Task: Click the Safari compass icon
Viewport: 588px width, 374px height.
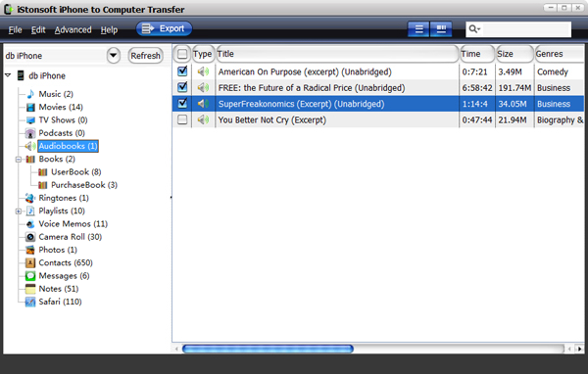Action: [x=30, y=302]
